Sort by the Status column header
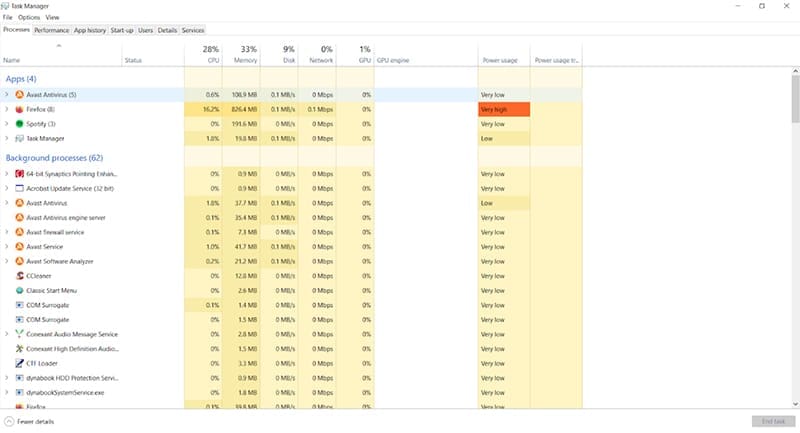Viewport: 800px width, 433px height. coord(153,54)
